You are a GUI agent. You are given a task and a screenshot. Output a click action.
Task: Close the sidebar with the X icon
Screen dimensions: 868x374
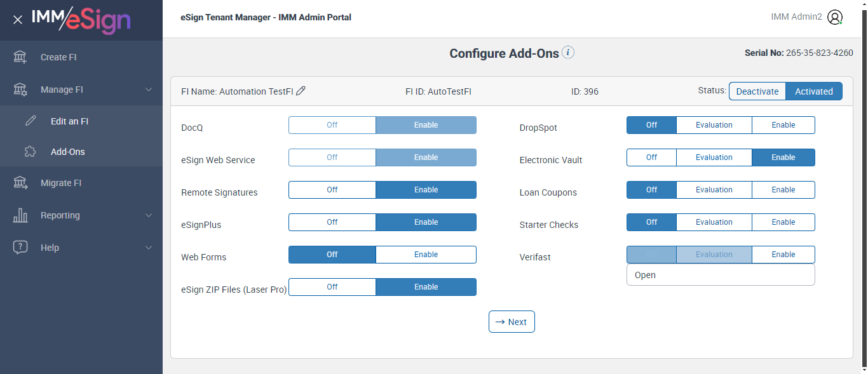click(18, 20)
